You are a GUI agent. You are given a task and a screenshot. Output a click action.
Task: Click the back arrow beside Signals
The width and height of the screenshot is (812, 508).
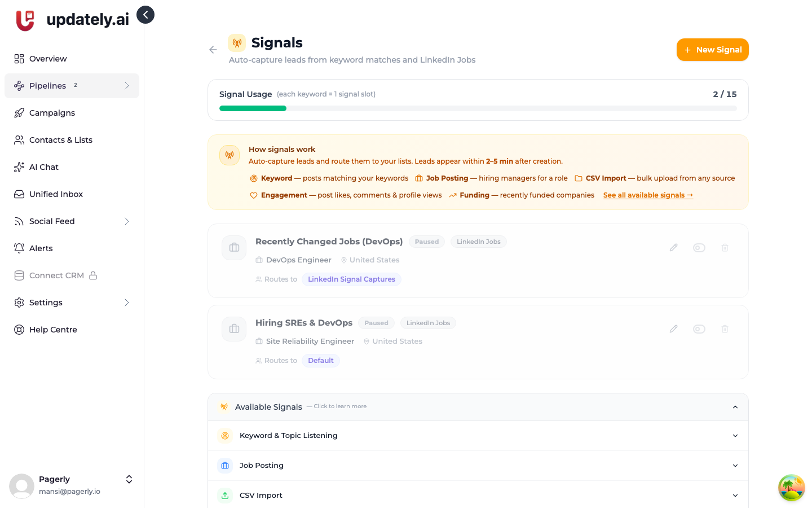(x=213, y=50)
